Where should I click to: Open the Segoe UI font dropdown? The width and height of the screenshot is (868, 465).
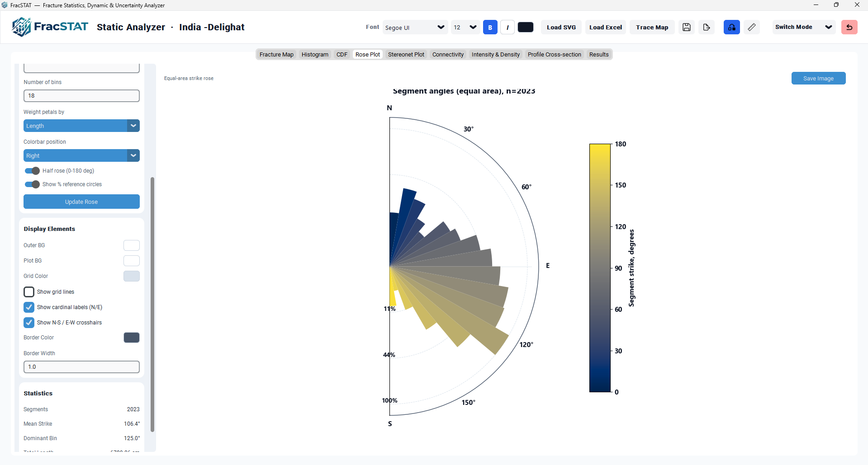[415, 27]
